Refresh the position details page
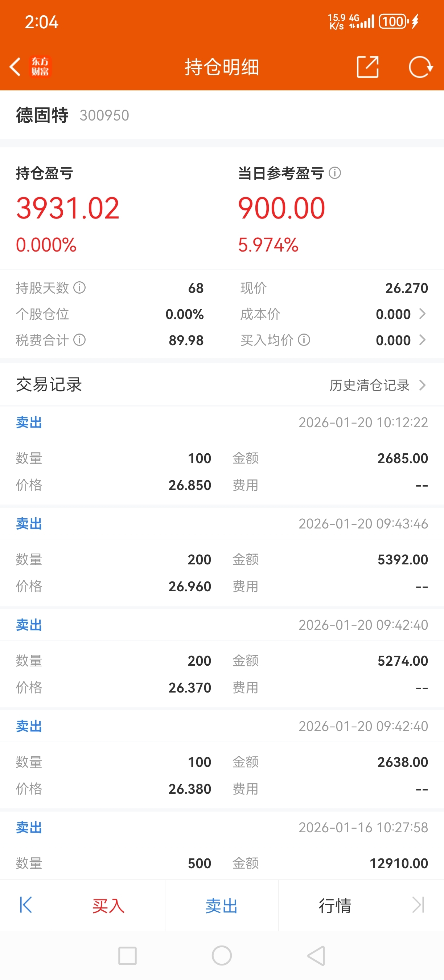This screenshot has width=444, height=980. (420, 67)
